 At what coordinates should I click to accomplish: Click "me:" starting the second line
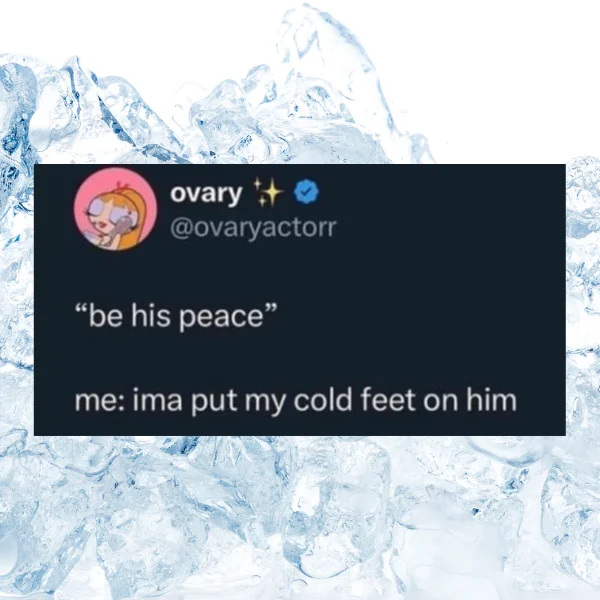coord(99,402)
